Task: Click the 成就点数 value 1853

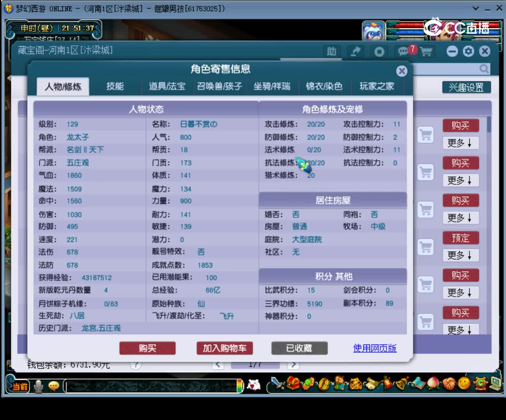Action: coord(205,265)
